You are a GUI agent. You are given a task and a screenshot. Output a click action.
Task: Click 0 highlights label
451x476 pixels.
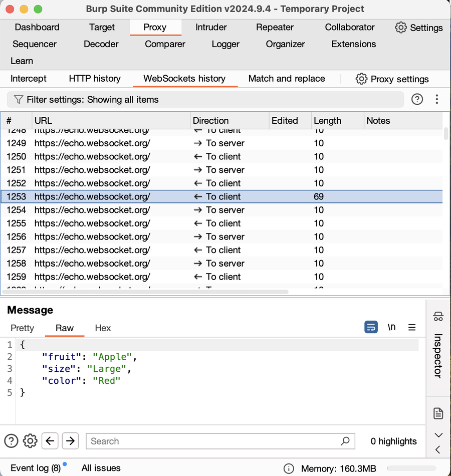tap(393, 441)
